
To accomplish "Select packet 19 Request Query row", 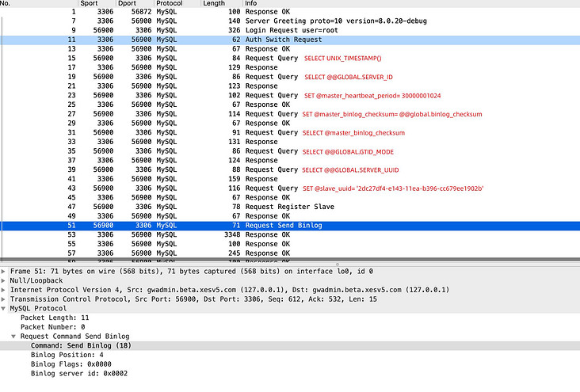I will click(290, 77).
